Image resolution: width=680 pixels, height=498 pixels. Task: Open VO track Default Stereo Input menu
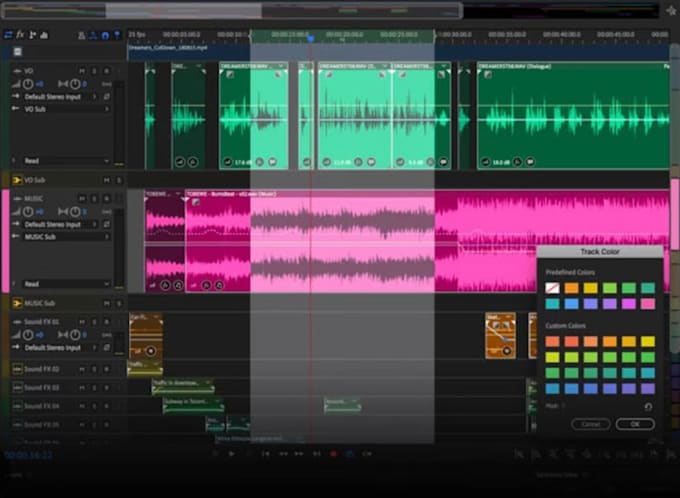pos(59,97)
